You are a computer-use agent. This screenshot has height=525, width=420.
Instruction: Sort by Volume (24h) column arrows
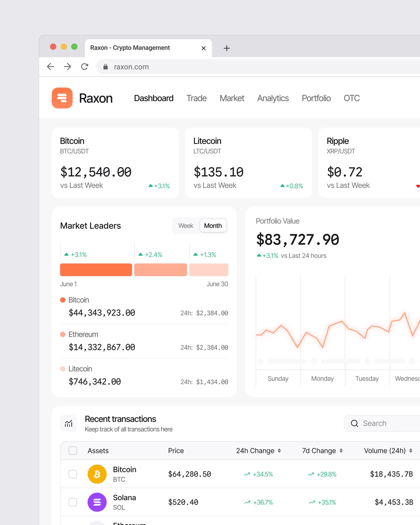411,450
